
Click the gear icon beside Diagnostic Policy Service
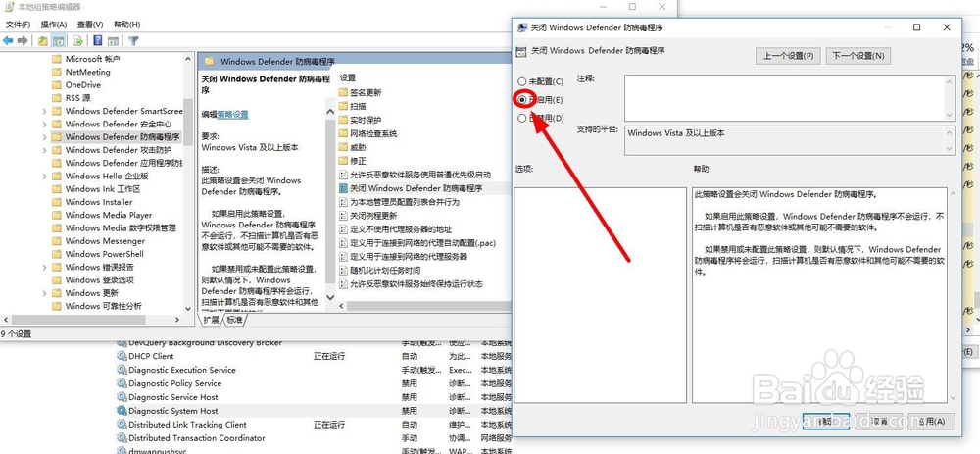coord(122,383)
